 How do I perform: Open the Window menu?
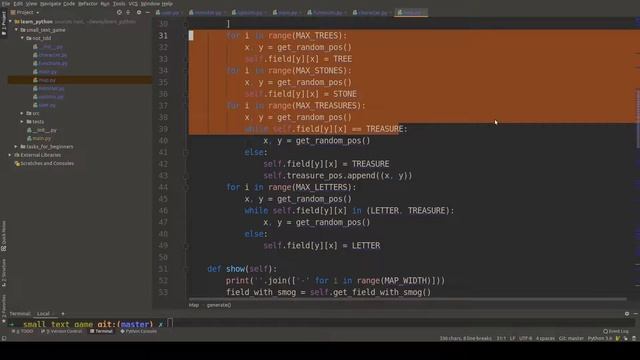coord(150,4)
